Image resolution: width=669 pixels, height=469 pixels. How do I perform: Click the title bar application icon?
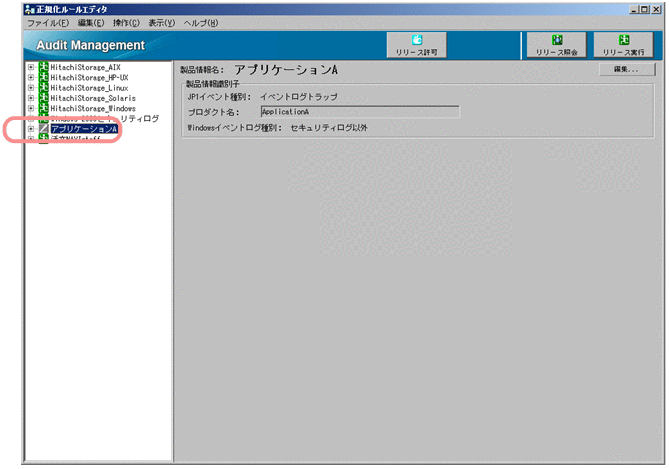(29, 9)
